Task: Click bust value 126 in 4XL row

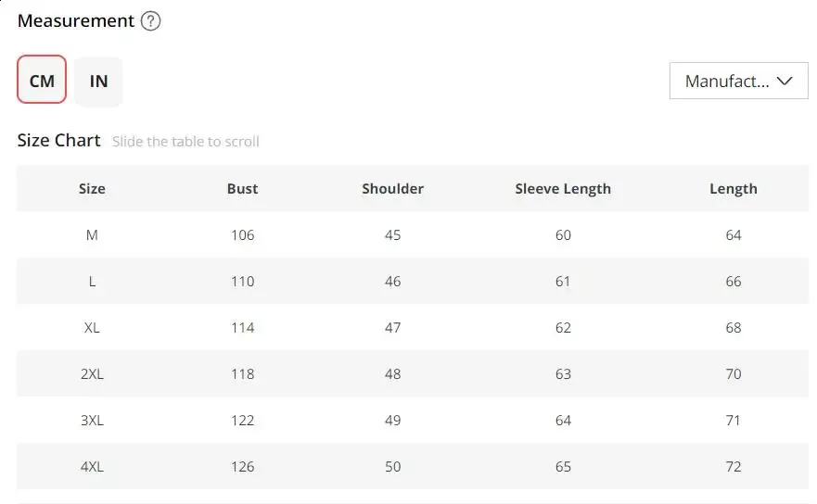Action: click(242, 467)
